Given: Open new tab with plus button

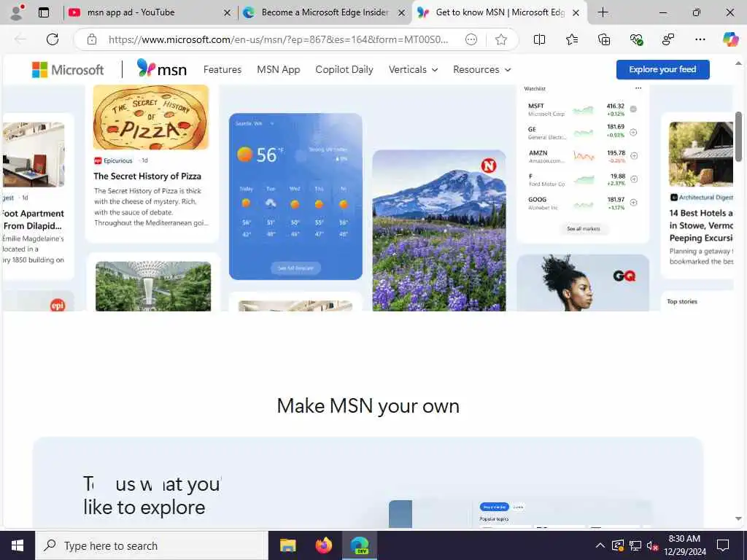Looking at the screenshot, I should 603,12.
